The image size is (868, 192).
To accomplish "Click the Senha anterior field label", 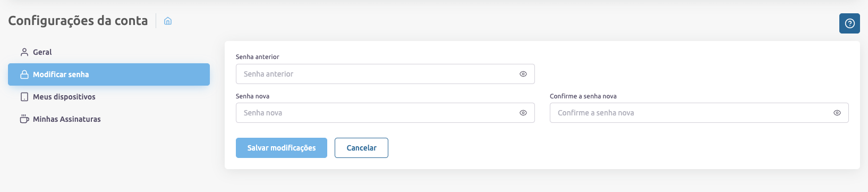I will (x=258, y=57).
